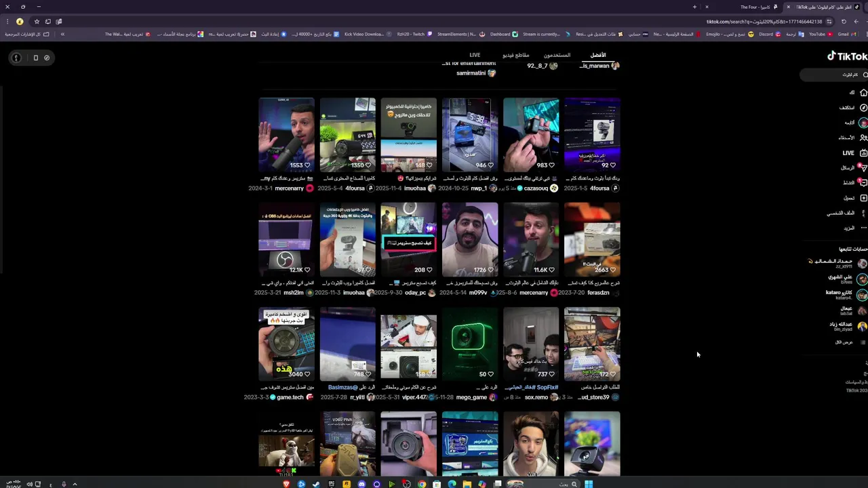Open video thumbnail with 737 likes

pos(531,344)
